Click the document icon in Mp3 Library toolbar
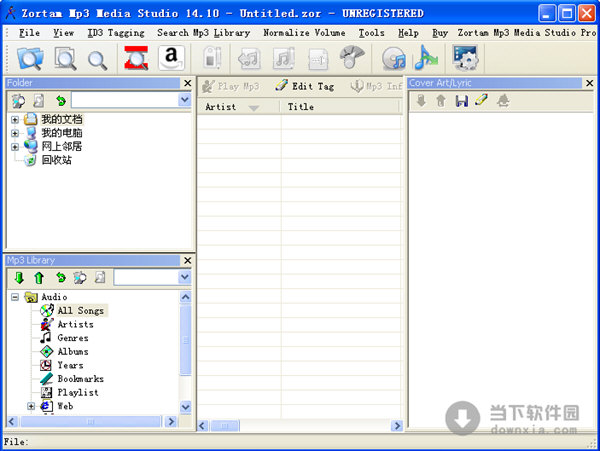 pyautogui.click(x=100, y=277)
